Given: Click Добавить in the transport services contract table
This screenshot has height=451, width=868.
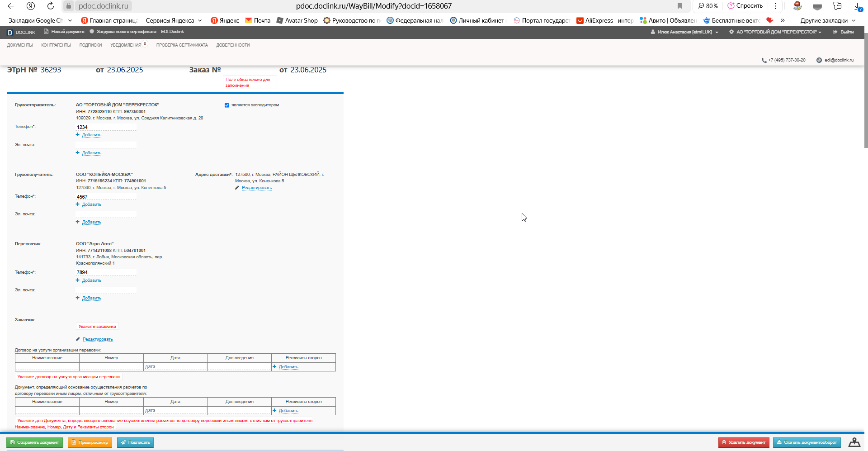Looking at the screenshot, I should coord(288,367).
